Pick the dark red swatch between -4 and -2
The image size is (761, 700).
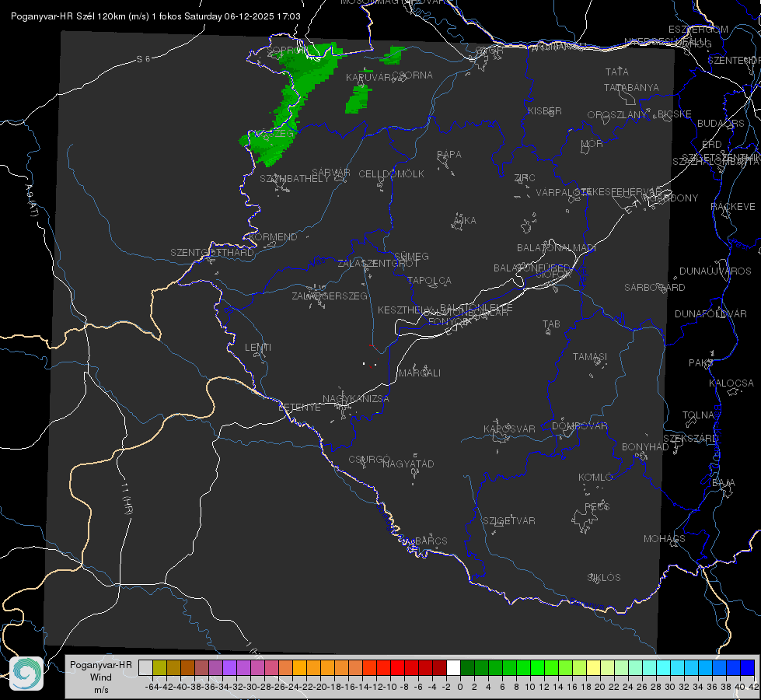(439, 667)
